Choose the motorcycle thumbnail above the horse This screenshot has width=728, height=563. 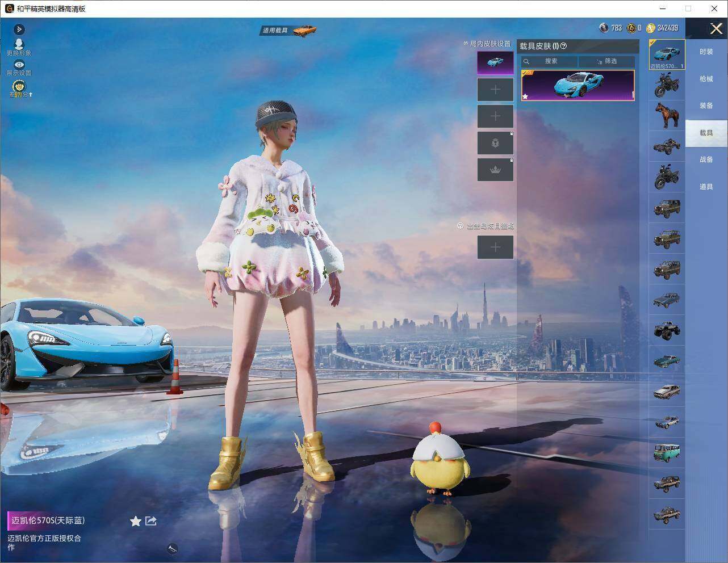coord(667,85)
